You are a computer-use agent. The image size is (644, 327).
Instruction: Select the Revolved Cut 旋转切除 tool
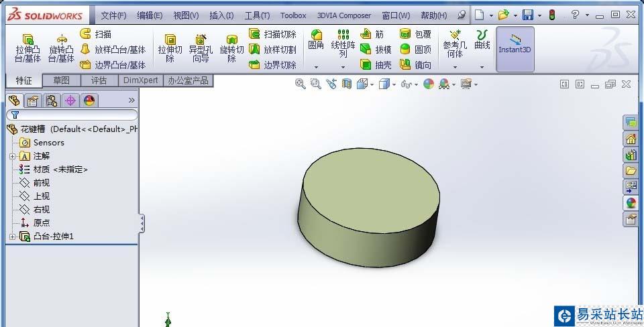point(231,48)
